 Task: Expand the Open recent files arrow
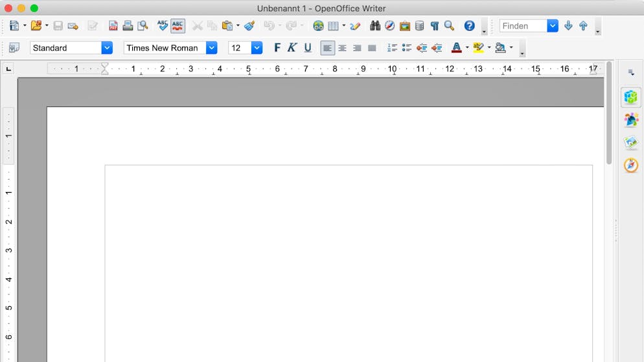[x=47, y=26]
